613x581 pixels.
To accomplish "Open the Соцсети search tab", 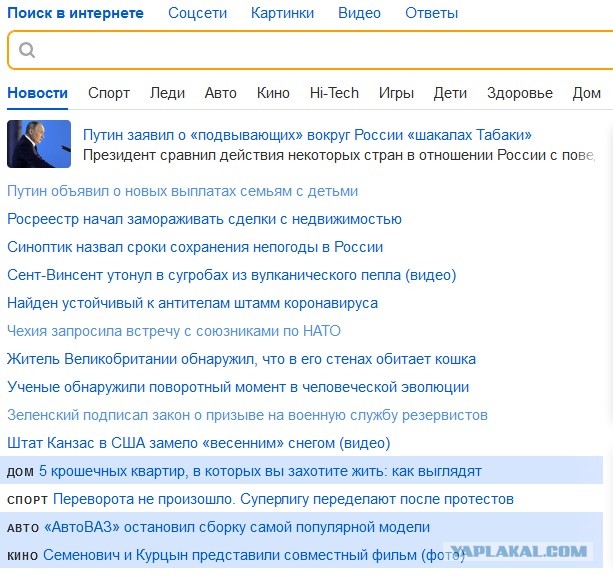I will coord(197,13).
